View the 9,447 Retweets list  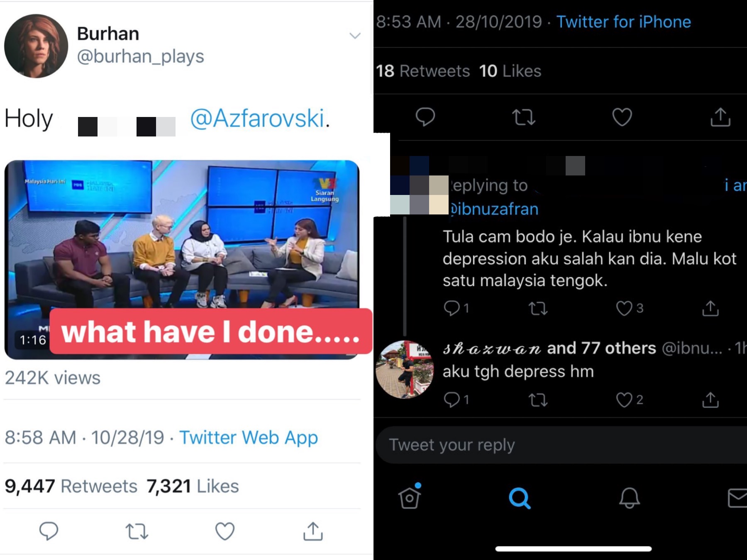click(71, 486)
